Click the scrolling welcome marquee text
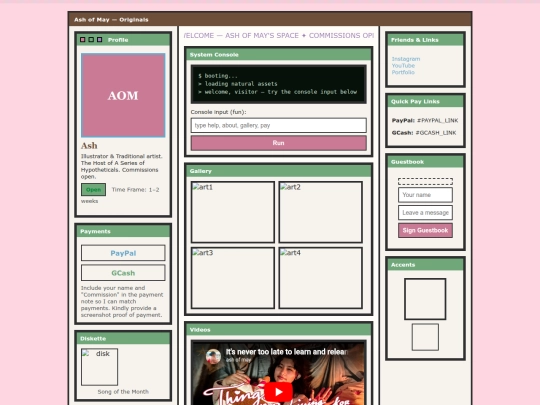This screenshot has height=405, width=540. (279, 35)
